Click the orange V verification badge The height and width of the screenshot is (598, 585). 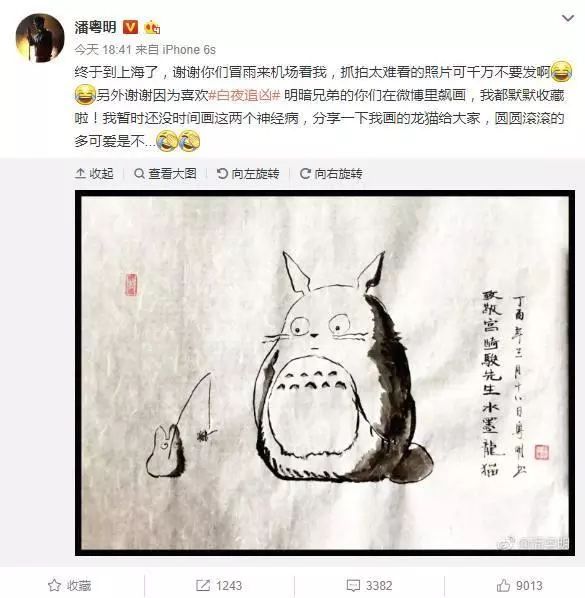click(x=130, y=27)
